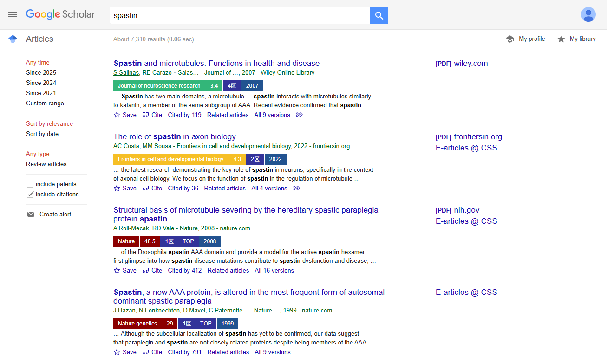The width and height of the screenshot is (607, 364).
Task: Open the user account avatar
Action: pyautogui.click(x=588, y=14)
